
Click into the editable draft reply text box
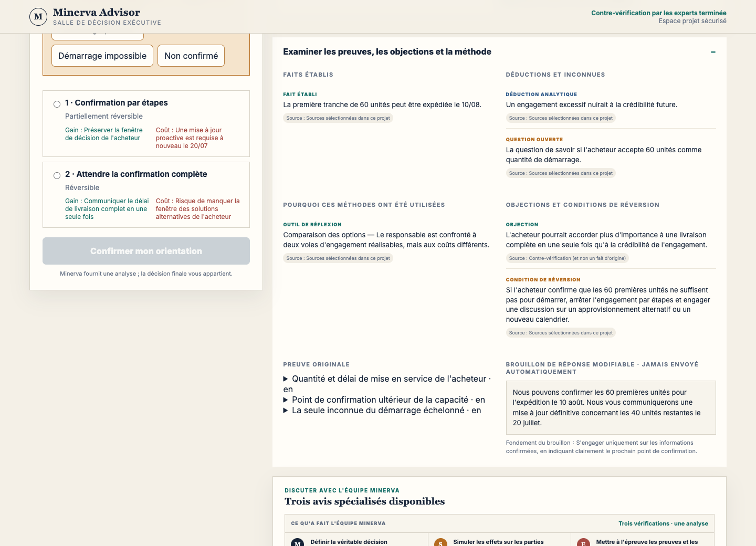click(611, 407)
